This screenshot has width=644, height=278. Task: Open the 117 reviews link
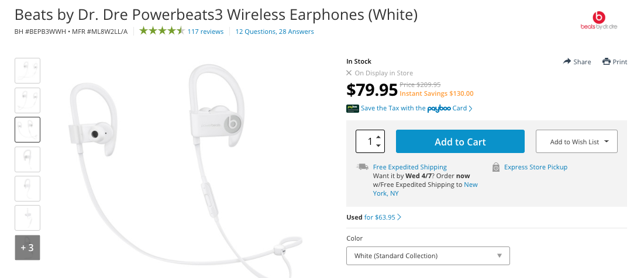205,32
